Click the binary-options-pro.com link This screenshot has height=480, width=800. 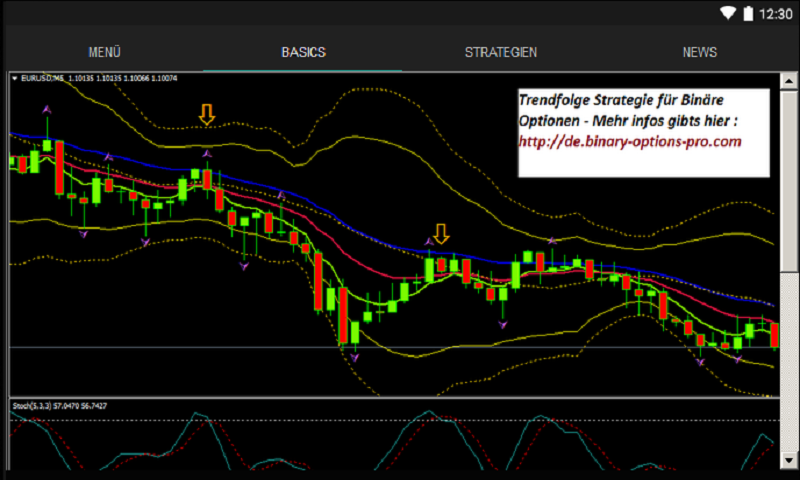coord(630,142)
